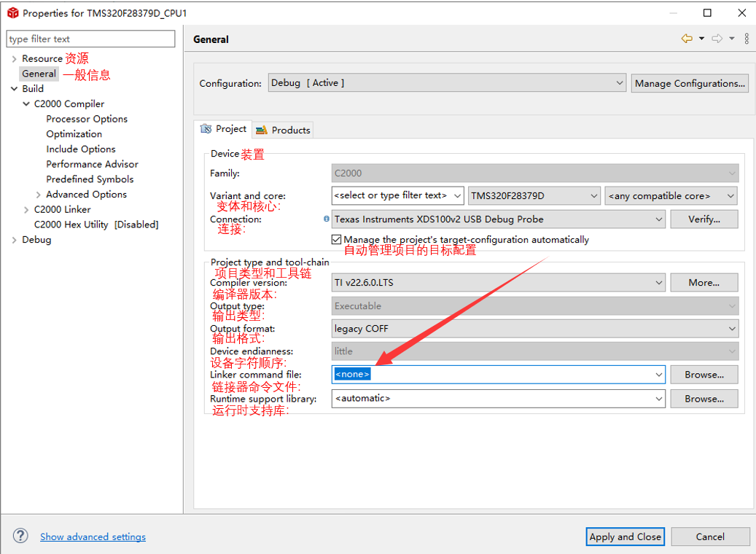Click the Resource tree label

(42, 59)
